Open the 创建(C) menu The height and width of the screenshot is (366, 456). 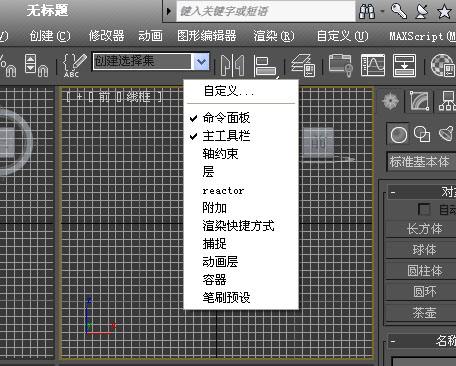pyautogui.click(x=50, y=36)
